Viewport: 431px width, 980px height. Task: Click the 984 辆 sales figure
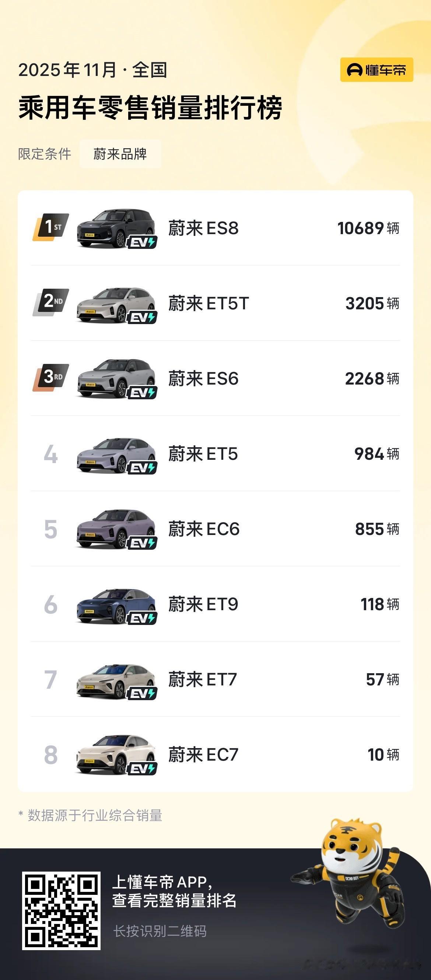click(x=376, y=454)
